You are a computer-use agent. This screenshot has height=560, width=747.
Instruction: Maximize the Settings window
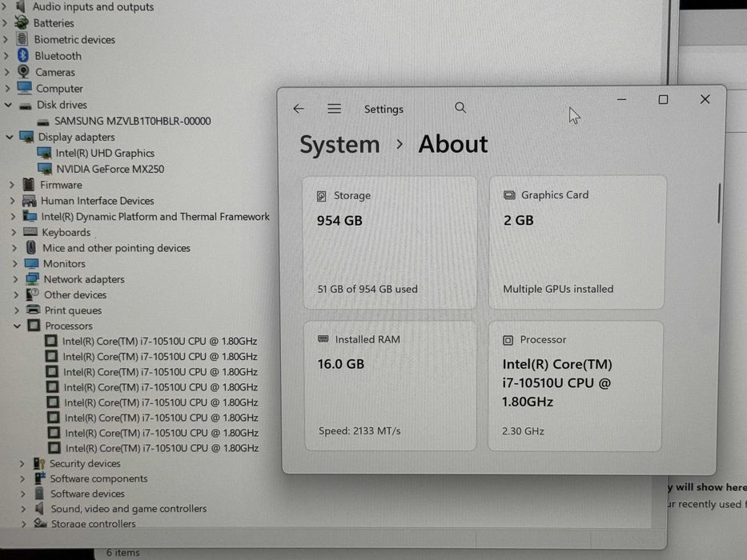[x=663, y=99]
